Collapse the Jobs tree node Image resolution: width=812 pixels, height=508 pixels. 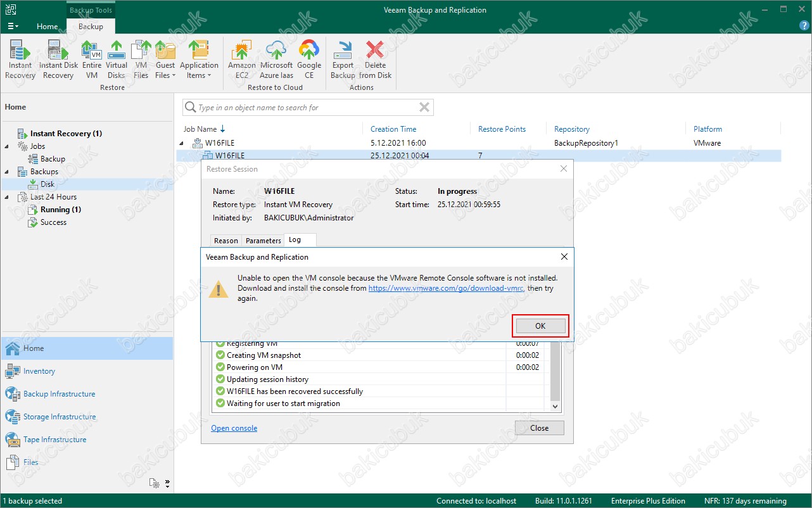7,146
